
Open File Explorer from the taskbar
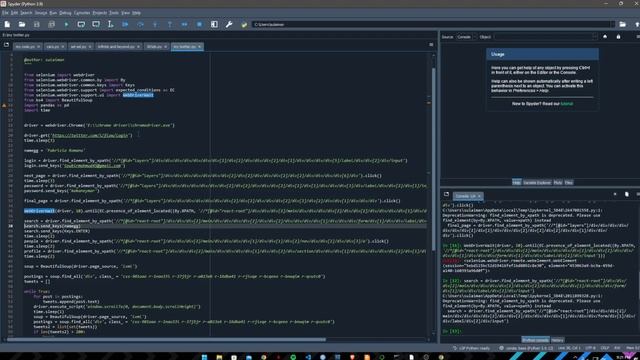[219, 357]
